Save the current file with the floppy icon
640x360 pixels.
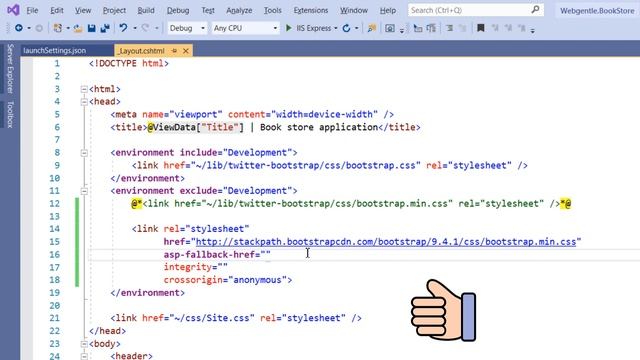[91, 28]
